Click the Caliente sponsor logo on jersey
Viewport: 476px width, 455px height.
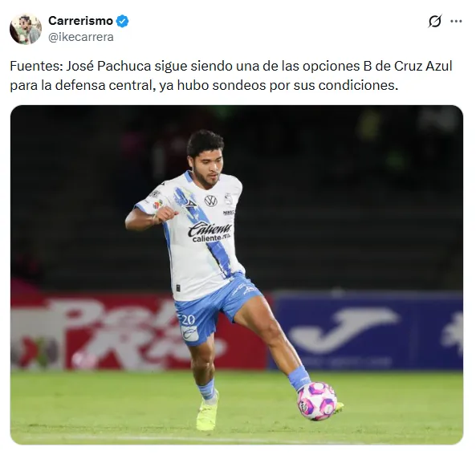[x=210, y=232]
